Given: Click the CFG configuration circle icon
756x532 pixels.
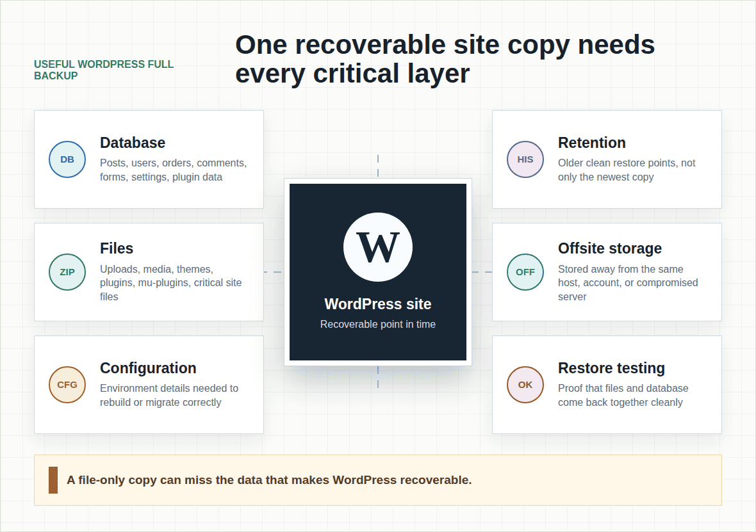Looking at the screenshot, I should tap(67, 385).
